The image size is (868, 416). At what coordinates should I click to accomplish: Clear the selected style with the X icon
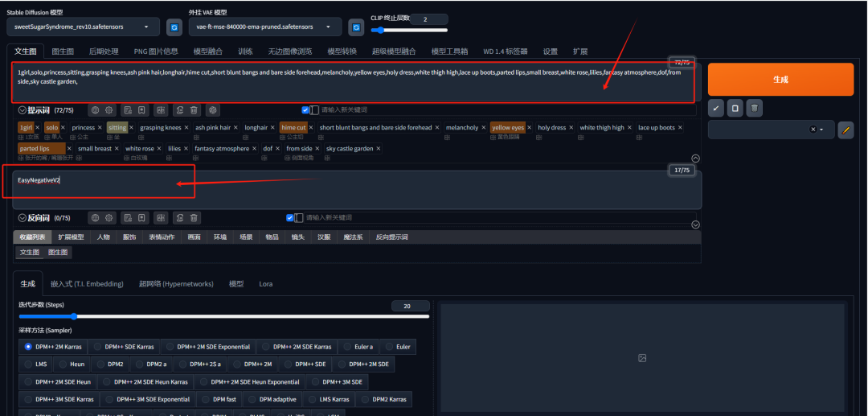(x=813, y=130)
